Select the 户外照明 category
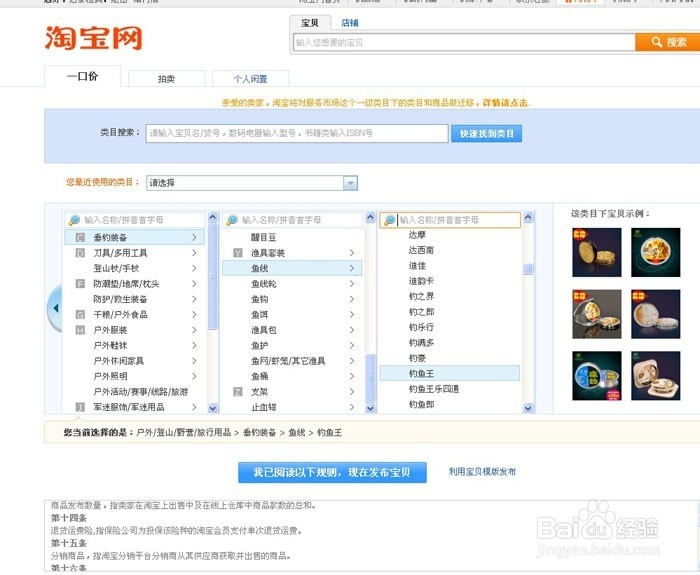The height and width of the screenshot is (575, 700). [110, 376]
